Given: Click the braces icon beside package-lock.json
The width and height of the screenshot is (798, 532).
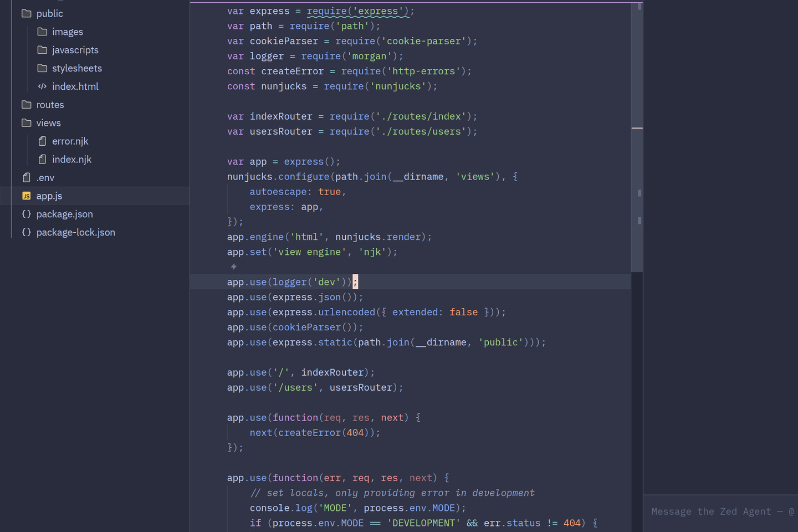Looking at the screenshot, I should (x=26, y=233).
